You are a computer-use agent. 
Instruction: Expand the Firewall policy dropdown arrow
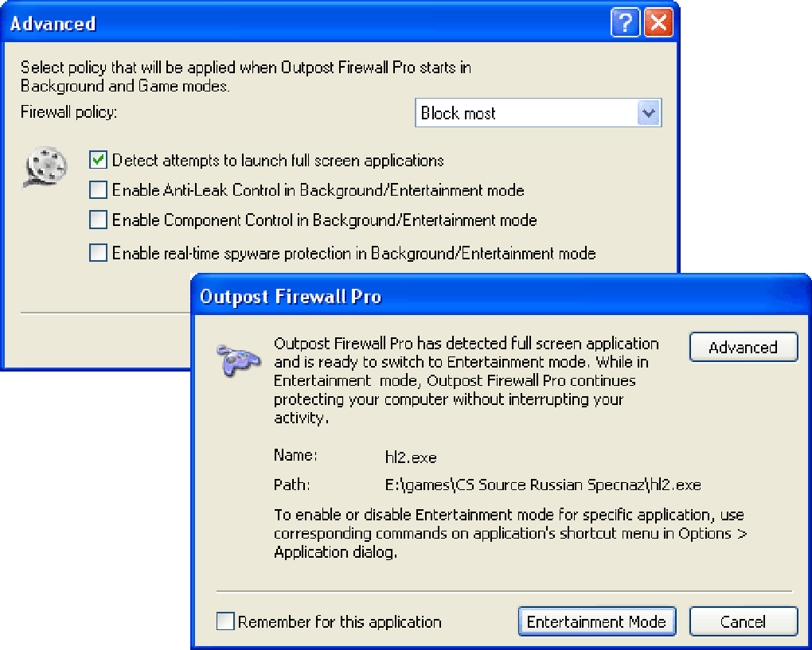pyautogui.click(x=649, y=113)
